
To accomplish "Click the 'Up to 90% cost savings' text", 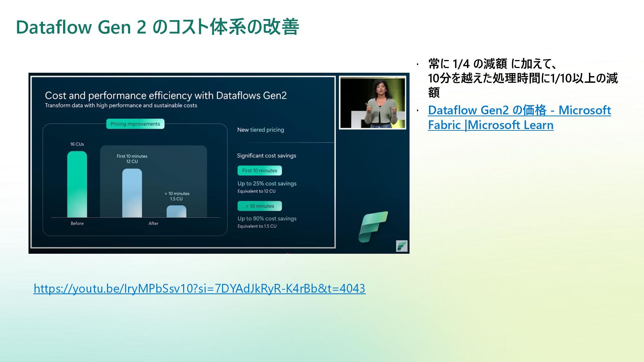I will coord(267,219).
